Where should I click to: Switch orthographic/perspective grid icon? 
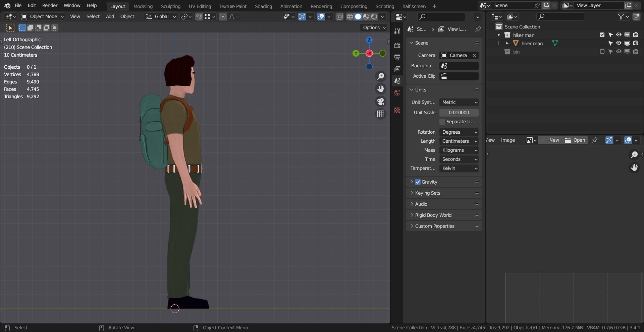click(381, 114)
